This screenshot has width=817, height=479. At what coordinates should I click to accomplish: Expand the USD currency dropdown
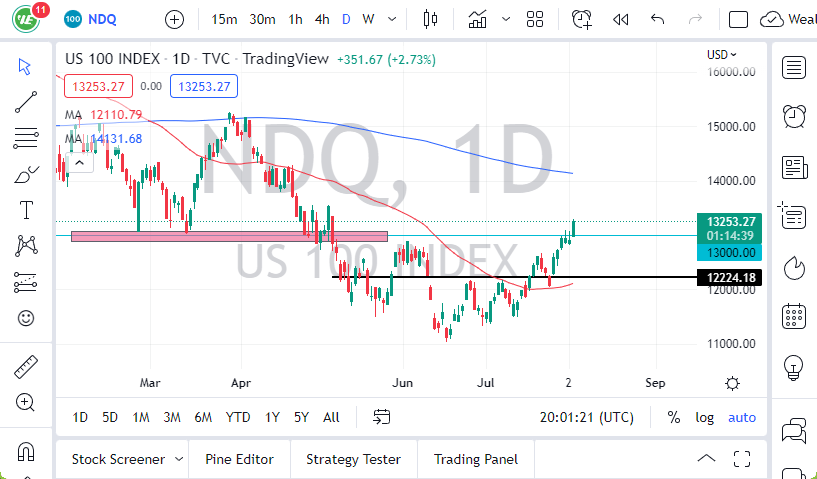[x=722, y=55]
